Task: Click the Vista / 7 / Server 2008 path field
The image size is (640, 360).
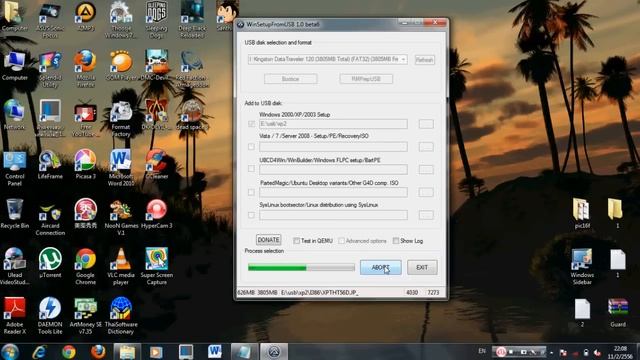Action: [333, 147]
